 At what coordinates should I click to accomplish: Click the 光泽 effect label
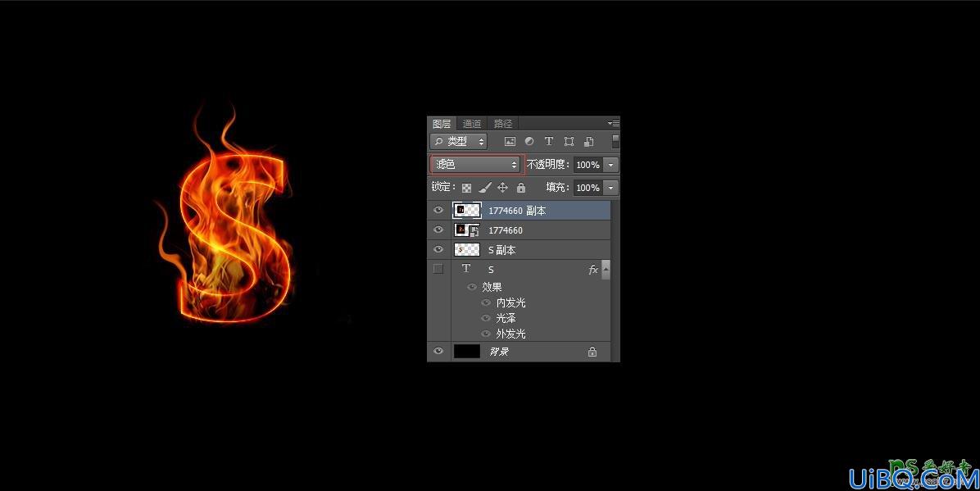(x=506, y=318)
